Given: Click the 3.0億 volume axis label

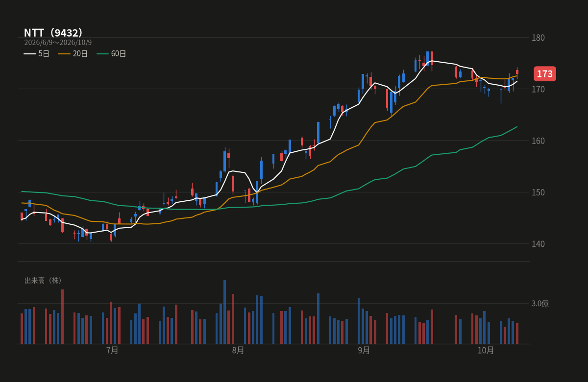Looking at the screenshot, I should click(540, 304).
